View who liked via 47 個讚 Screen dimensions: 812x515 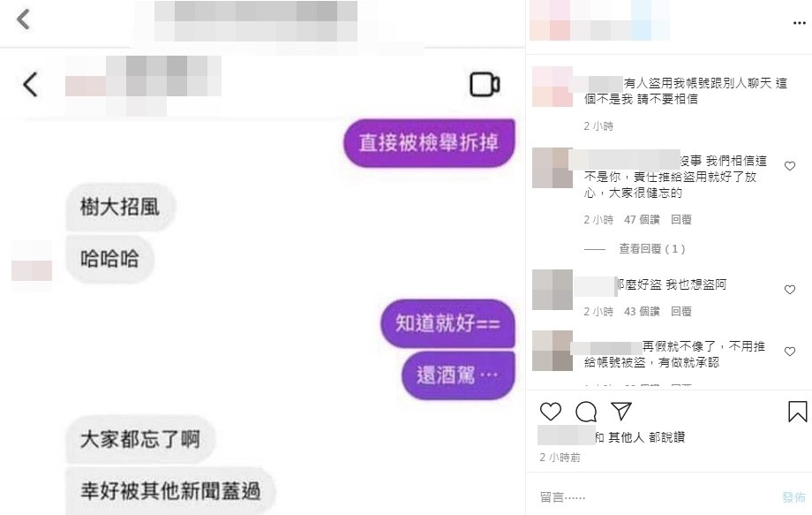coord(642,220)
